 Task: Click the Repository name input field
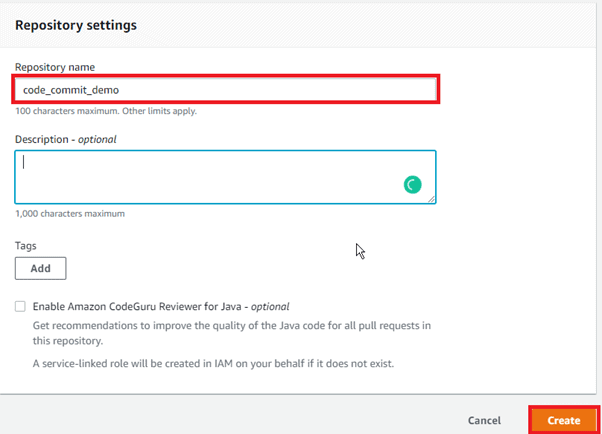pyautogui.click(x=226, y=90)
